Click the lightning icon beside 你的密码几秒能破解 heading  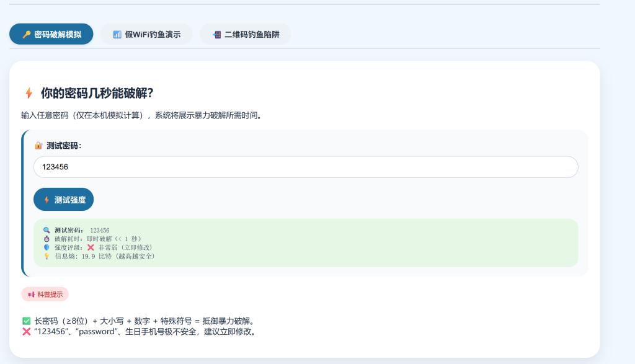coord(29,93)
